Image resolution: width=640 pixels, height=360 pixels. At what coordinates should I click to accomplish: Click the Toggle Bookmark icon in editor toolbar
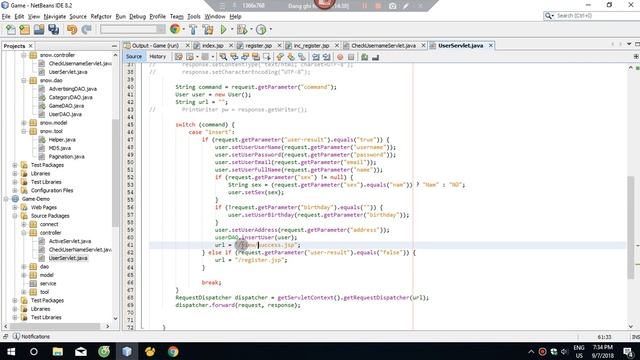click(x=302, y=57)
